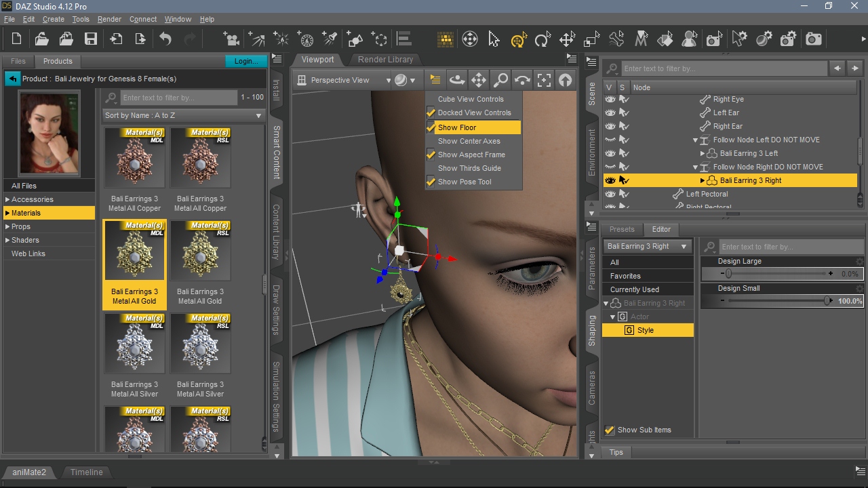
Task: Open the Perspective View dropdown
Action: [x=344, y=80]
